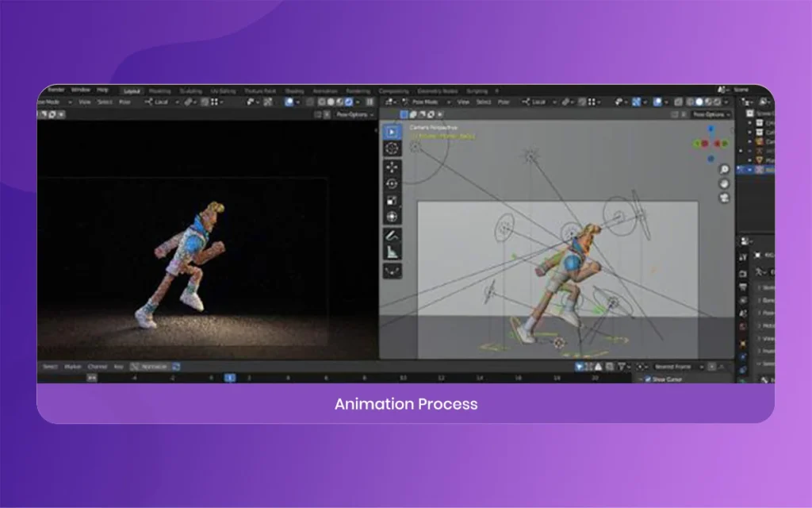812x508 pixels.
Task: Select the Breakdowner pose tool
Action: tap(392, 271)
